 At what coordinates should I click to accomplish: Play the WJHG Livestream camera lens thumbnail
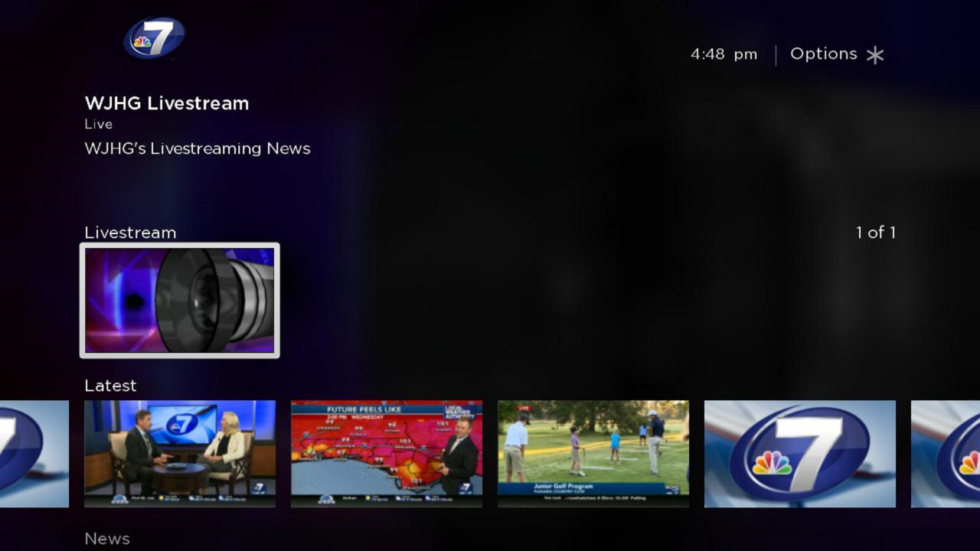tap(180, 300)
